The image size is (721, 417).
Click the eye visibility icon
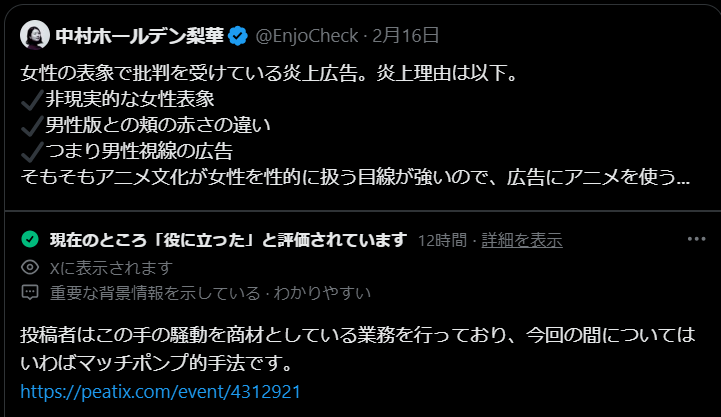point(30,267)
